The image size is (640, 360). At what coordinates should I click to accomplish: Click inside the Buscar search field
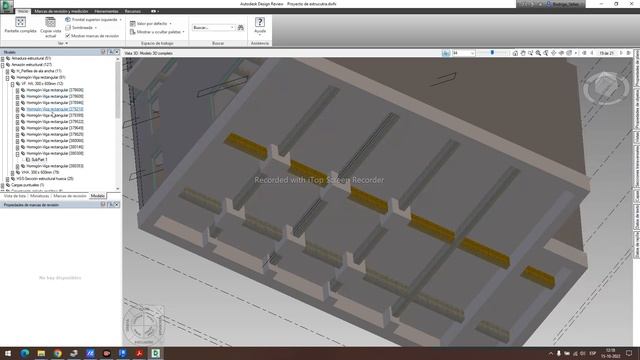pyautogui.click(x=211, y=28)
